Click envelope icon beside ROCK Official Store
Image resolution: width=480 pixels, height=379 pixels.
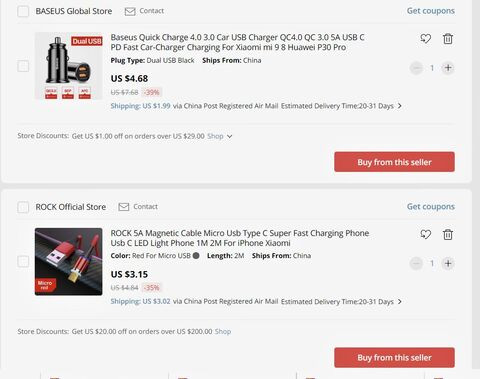click(124, 207)
